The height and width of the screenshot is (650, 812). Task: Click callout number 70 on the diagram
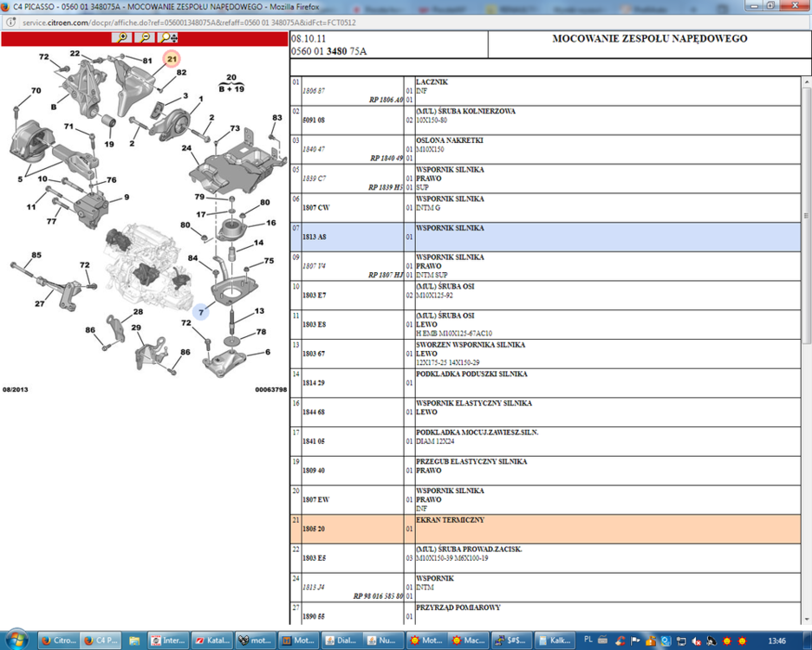pos(36,90)
